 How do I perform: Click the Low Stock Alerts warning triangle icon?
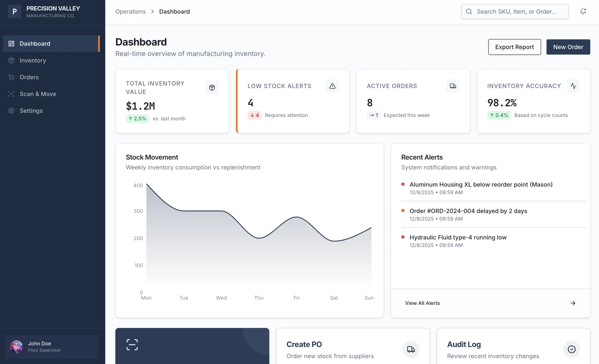click(x=332, y=86)
